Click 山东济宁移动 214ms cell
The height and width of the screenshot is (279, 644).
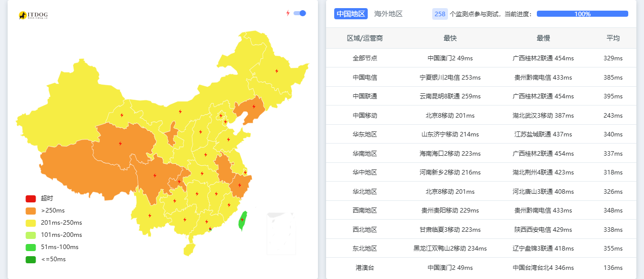tap(450, 134)
